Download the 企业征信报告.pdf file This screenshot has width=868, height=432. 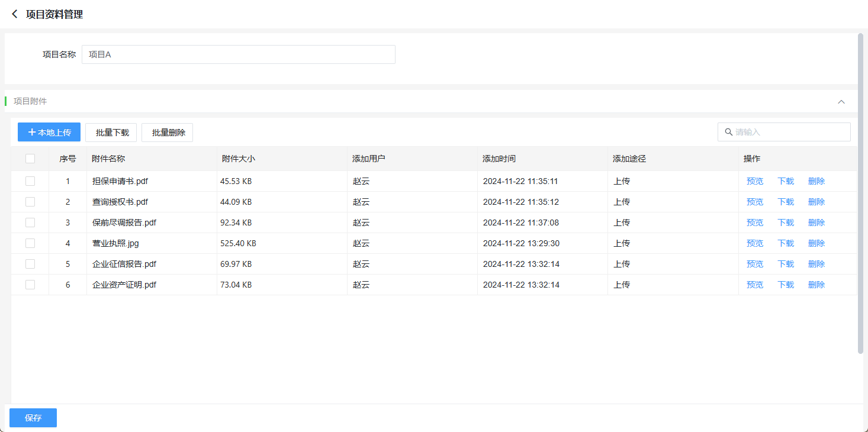[x=785, y=264]
